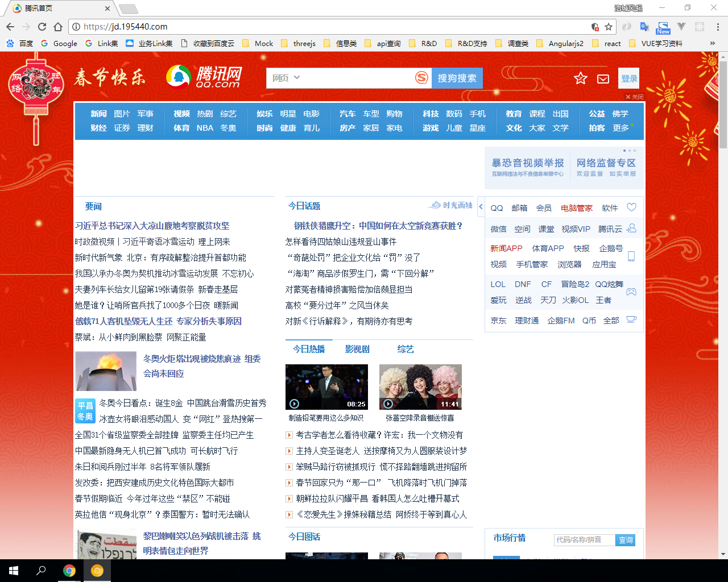Click the stock code input field
Viewport: 728px width, 582px height.
pos(585,540)
